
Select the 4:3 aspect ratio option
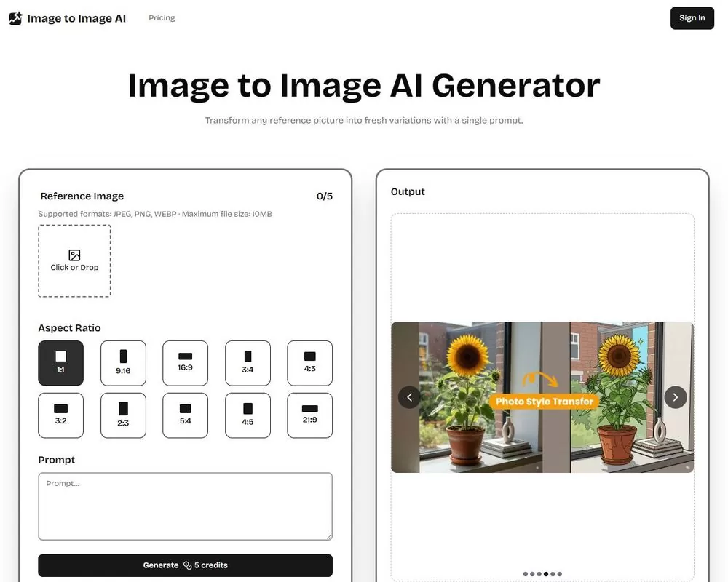tap(310, 363)
